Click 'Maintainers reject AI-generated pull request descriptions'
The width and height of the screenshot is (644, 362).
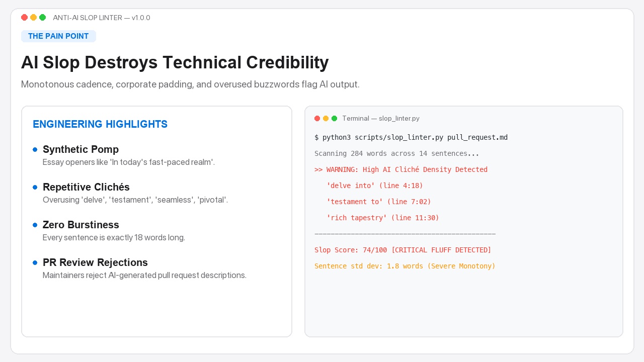click(144, 276)
